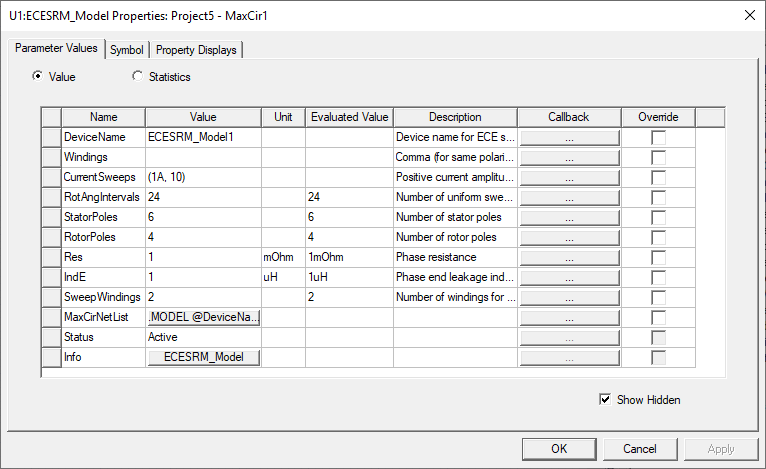Edit the SweepWindings value 2
The height and width of the screenshot is (469, 766).
(x=203, y=298)
